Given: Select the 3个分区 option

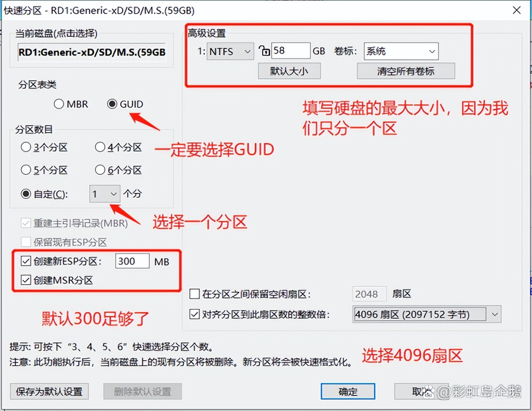Looking at the screenshot, I should (x=26, y=147).
